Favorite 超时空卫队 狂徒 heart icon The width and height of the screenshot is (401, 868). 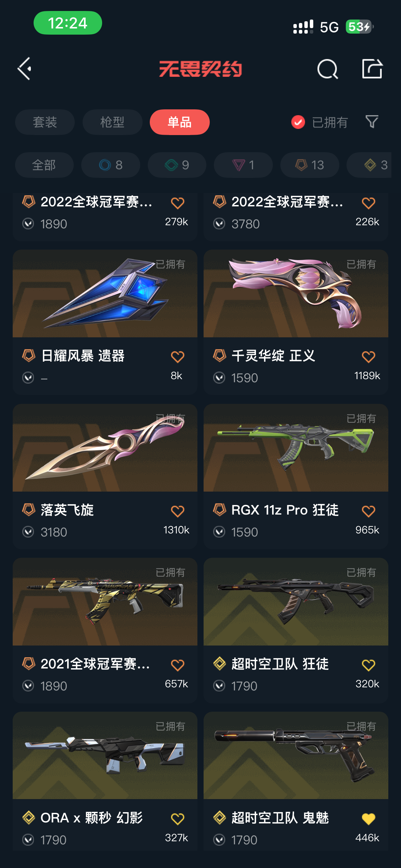[x=368, y=665]
